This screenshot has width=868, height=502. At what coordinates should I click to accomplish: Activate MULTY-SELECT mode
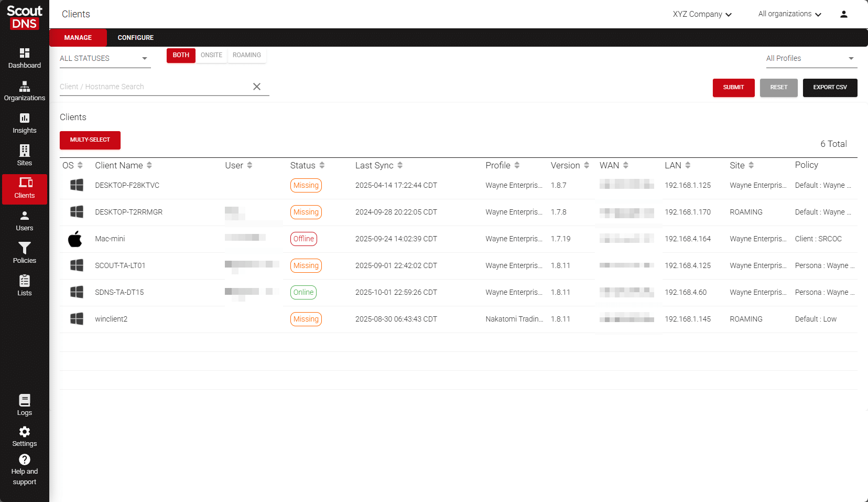[x=90, y=140]
